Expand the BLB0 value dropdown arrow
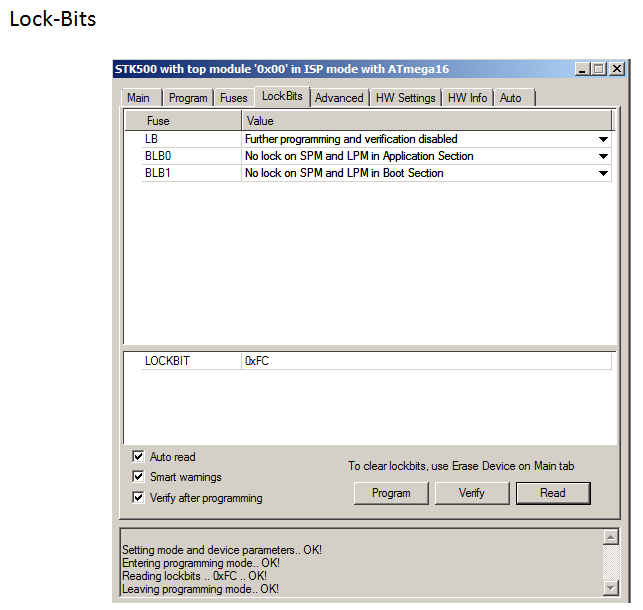 603,156
